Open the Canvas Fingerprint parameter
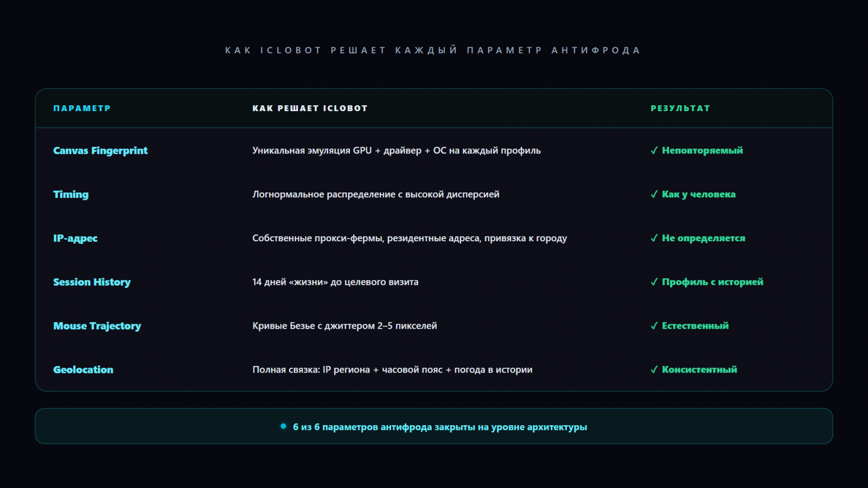Image resolution: width=868 pixels, height=488 pixels. [x=100, y=151]
